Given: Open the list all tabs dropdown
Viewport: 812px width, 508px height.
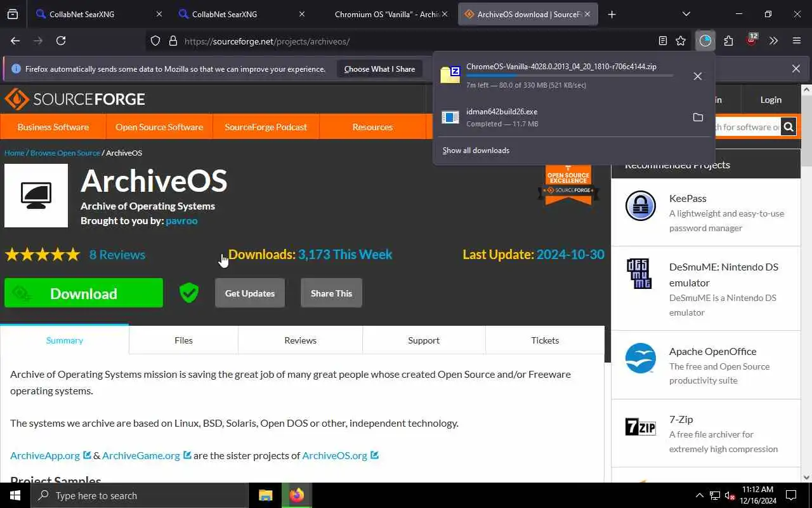Looking at the screenshot, I should coord(686,14).
